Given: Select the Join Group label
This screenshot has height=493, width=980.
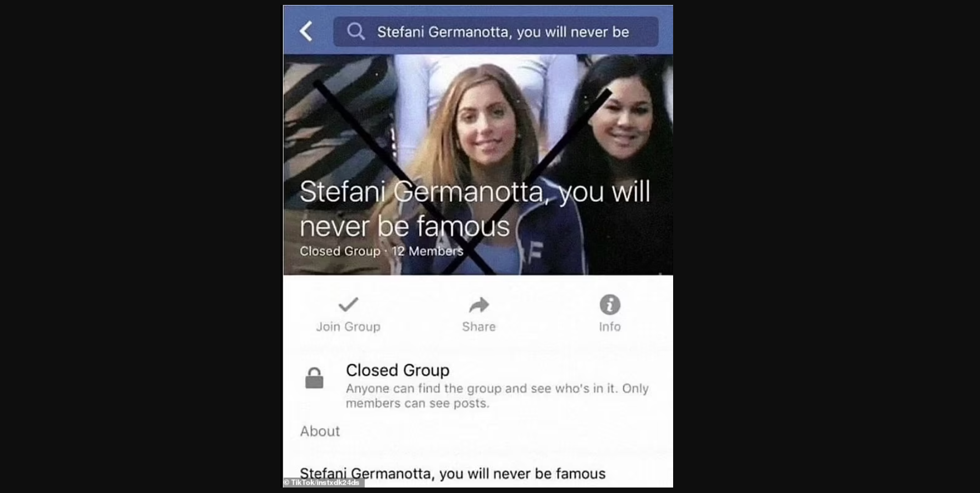Looking at the screenshot, I should tap(348, 326).
